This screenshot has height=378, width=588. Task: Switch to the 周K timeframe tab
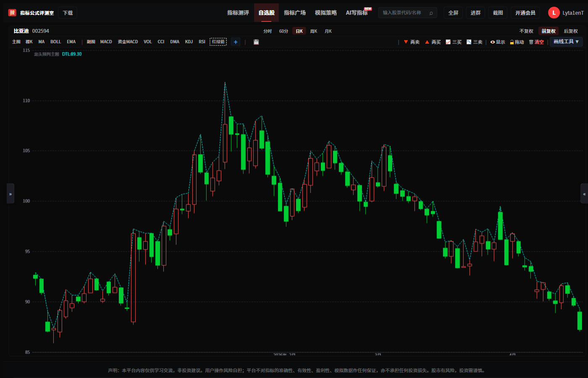(314, 31)
